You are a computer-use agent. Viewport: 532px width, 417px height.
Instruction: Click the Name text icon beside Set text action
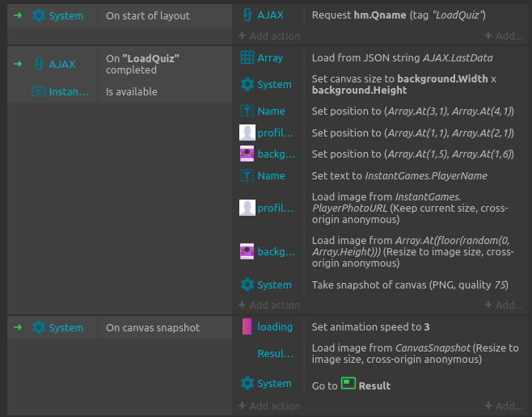(x=247, y=175)
